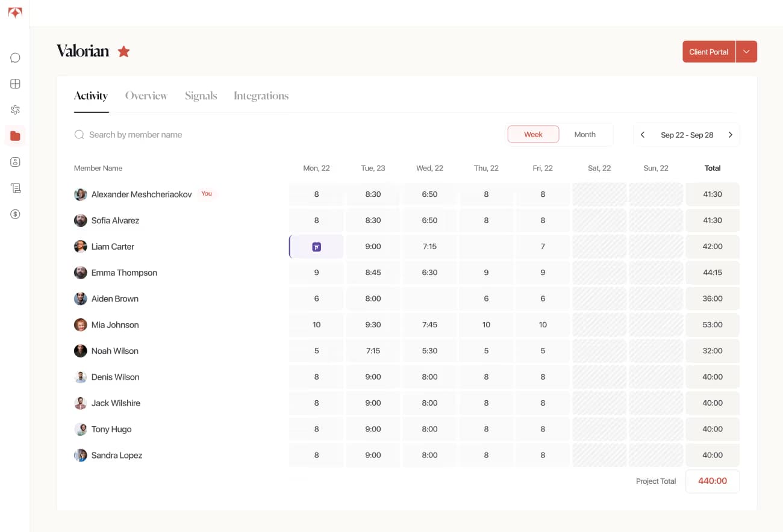Select Tony Hugo's name
This screenshot has width=783, height=532.
pos(111,429)
